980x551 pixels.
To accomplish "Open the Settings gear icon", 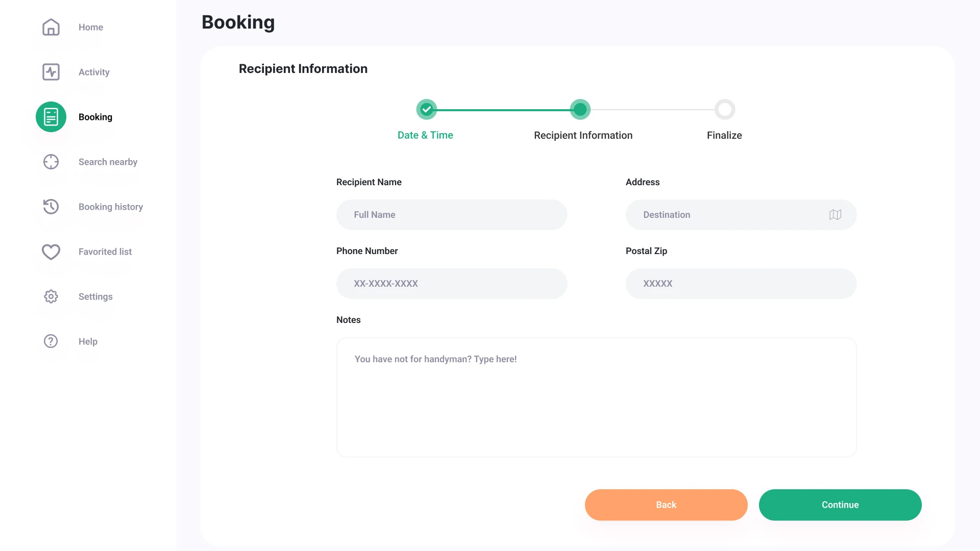I will click(51, 296).
